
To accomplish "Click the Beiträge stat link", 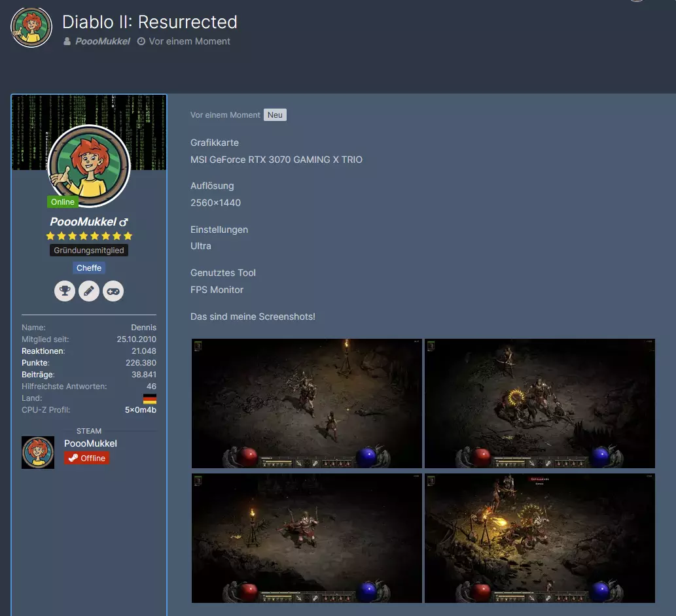I will tap(38, 375).
